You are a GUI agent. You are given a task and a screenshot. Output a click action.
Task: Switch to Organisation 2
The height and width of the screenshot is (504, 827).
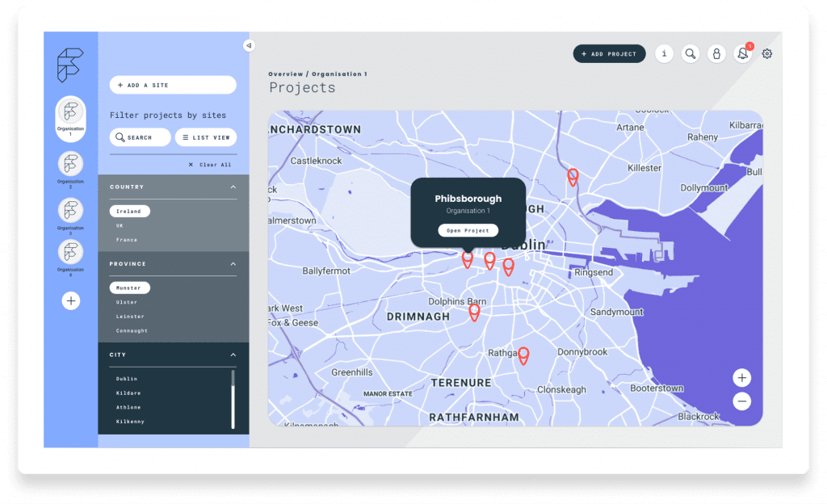pyautogui.click(x=71, y=170)
